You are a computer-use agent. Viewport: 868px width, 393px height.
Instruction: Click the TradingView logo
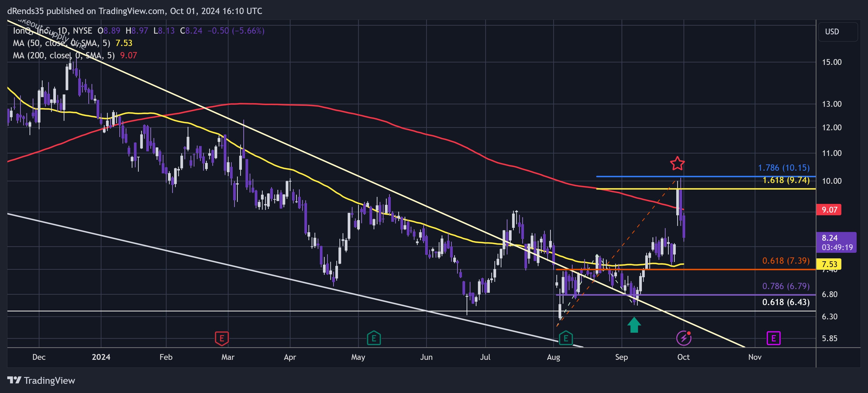(x=41, y=380)
